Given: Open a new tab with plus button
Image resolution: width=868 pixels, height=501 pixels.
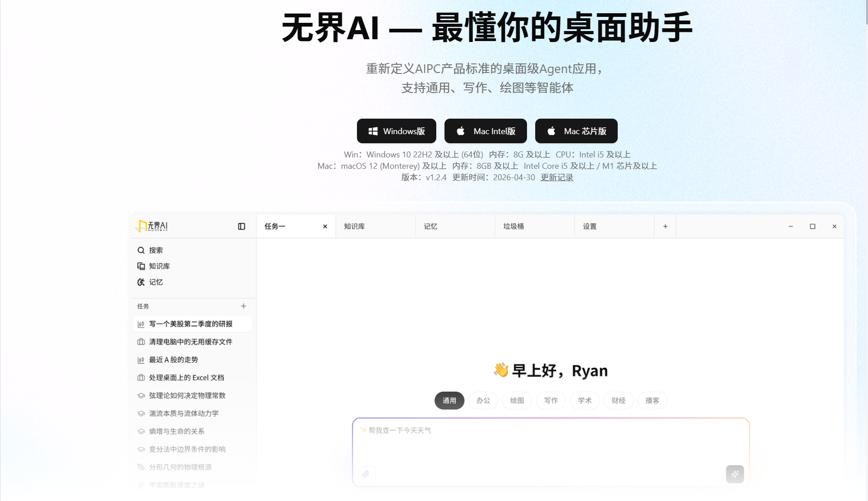Looking at the screenshot, I should pyautogui.click(x=665, y=226).
